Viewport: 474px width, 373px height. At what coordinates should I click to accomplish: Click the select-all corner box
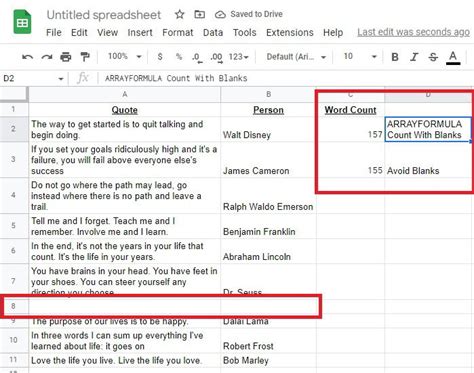point(14,94)
